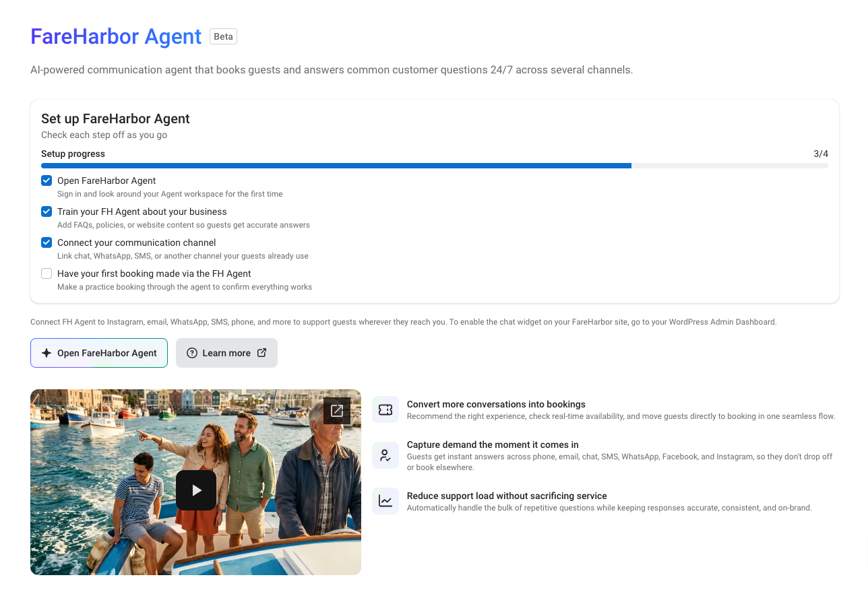Click 'Check each step off as you go'

click(x=104, y=135)
